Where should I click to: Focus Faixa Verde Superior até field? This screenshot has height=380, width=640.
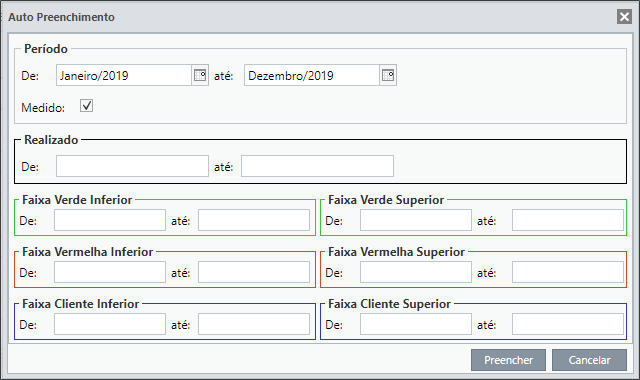[568, 220]
